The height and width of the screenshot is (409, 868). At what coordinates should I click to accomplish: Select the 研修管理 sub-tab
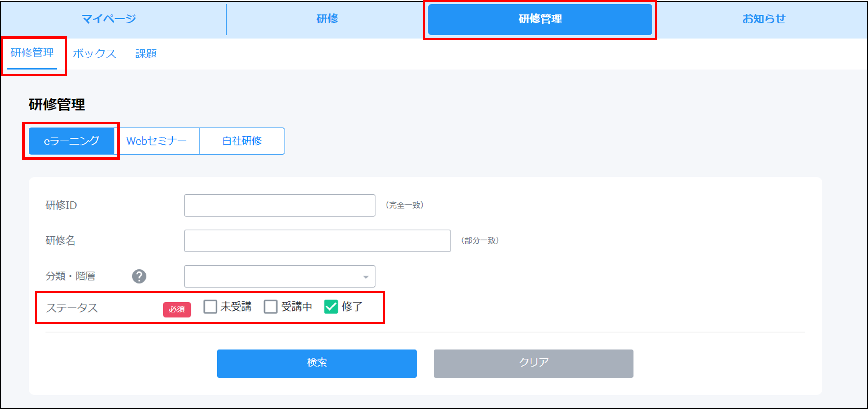coord(32,53)
